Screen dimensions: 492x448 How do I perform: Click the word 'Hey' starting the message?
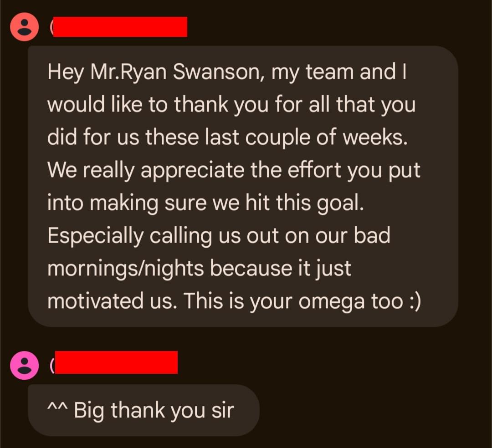pos(66,73)
